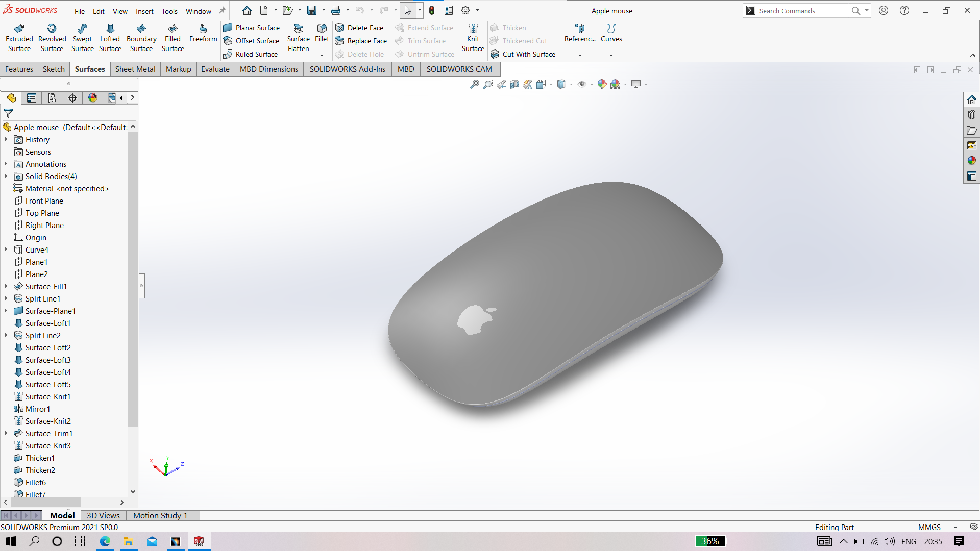Click the Section View icon
This screenshot has height=551, width=980.
(x=514, y=84)
